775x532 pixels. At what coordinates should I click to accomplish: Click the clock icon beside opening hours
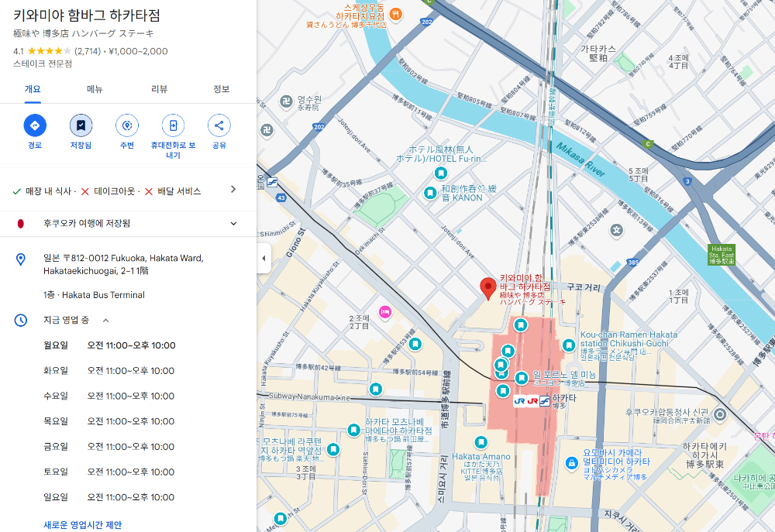click(x=21, y=320)
